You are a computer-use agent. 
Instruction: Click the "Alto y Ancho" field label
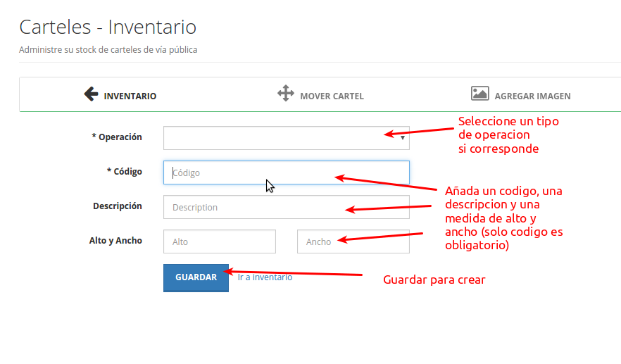pyautogui.click(x=115, y=240)
